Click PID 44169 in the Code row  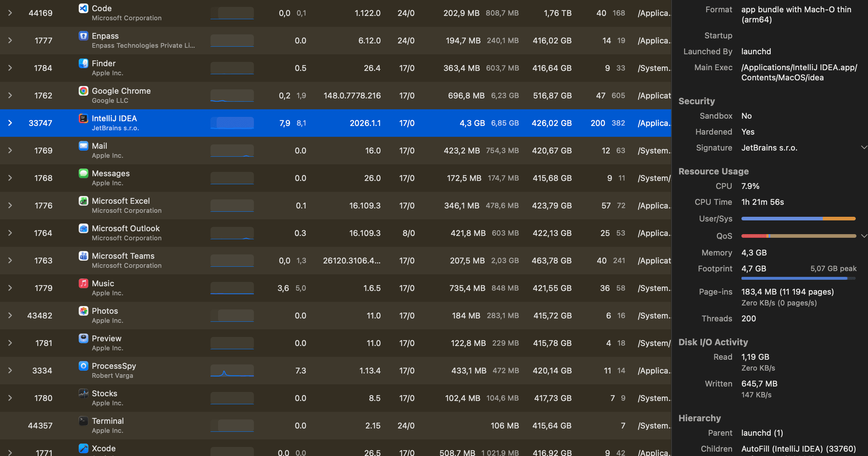coord(41,13)
